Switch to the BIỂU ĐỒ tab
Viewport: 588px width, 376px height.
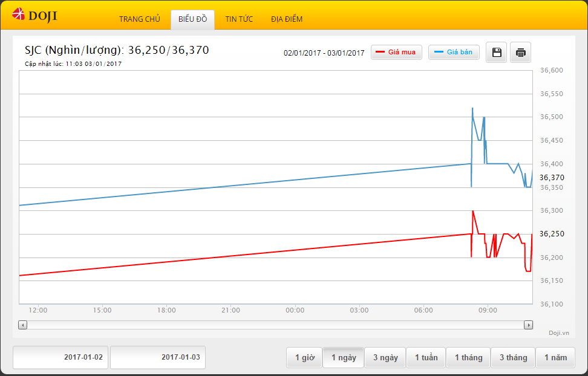coord(193,19)
